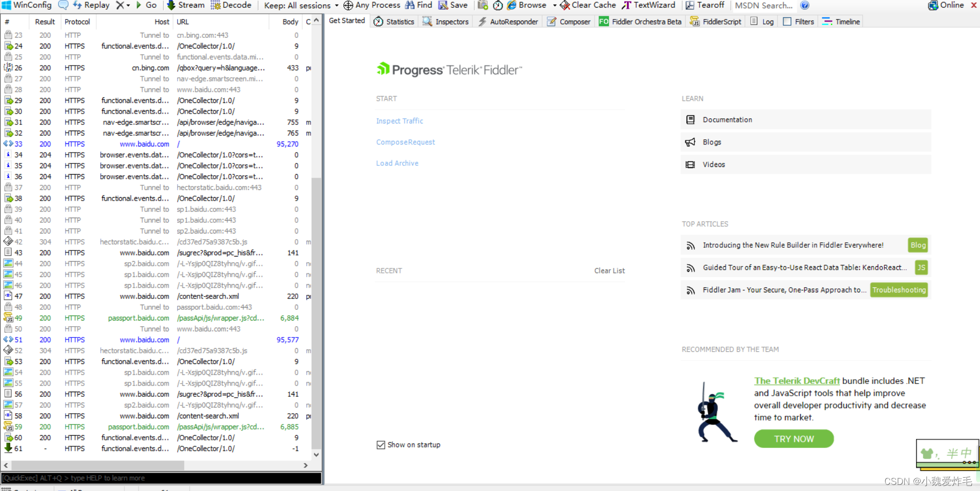Replay selected sessions with Replay button
Viewport: 980px width, 491px height.
pyautogui.click(x=91, y=5)
